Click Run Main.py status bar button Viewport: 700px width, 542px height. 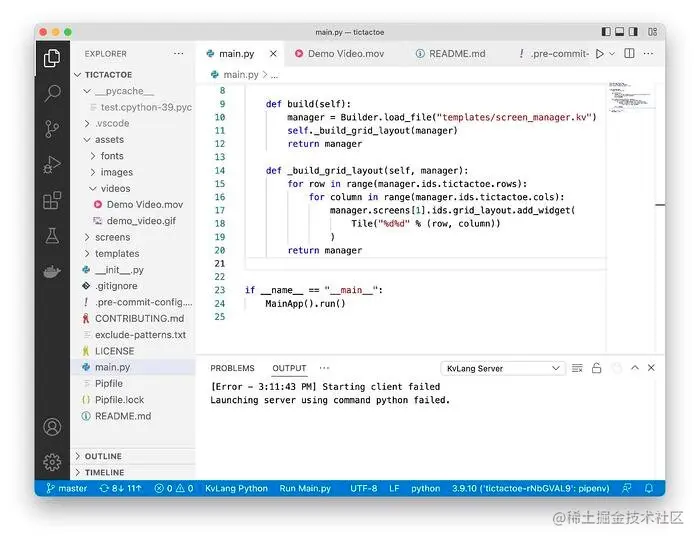coord(305,488)
